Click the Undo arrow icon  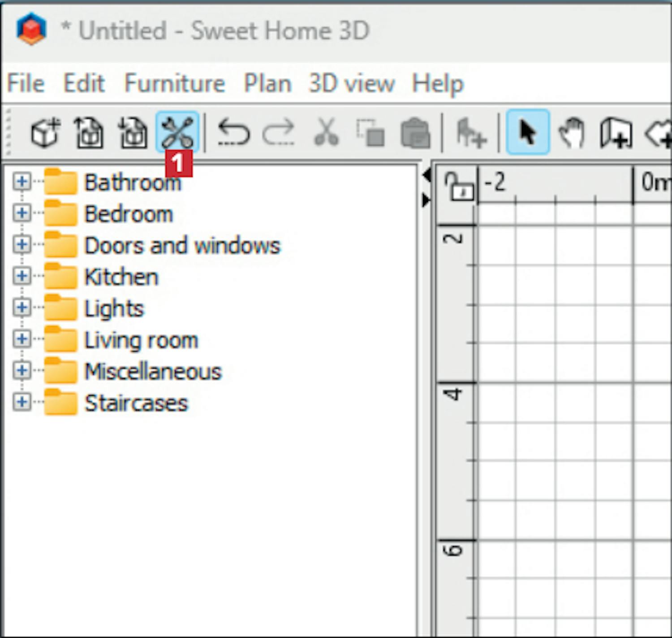coord(233,133)
